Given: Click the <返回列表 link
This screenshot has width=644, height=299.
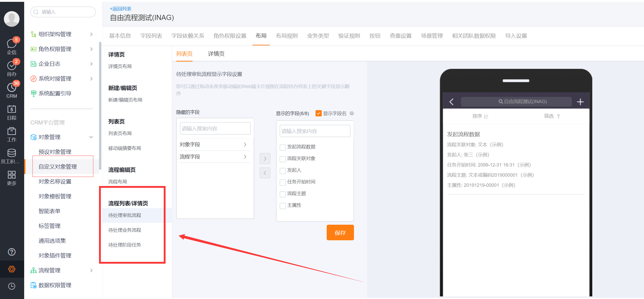Looking at the screenshot, I should pos(121,9).
